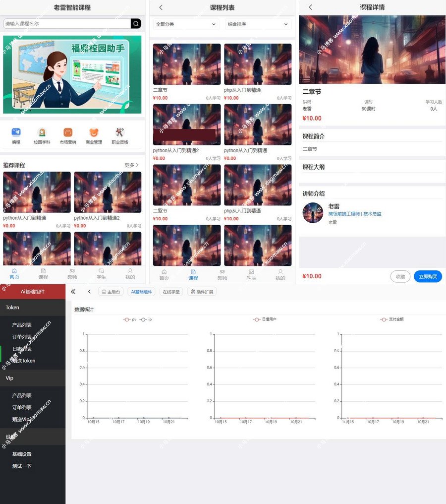Hide the 日增用户 series via legend

pyautogui.click(x=265, y=319)
